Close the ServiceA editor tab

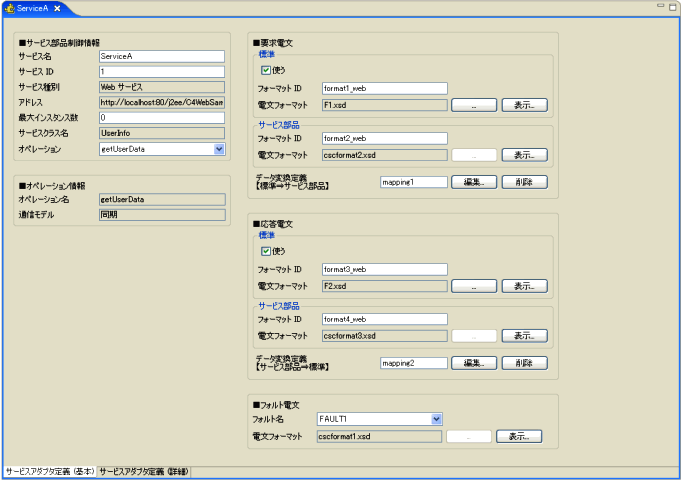tap(58, 8)
